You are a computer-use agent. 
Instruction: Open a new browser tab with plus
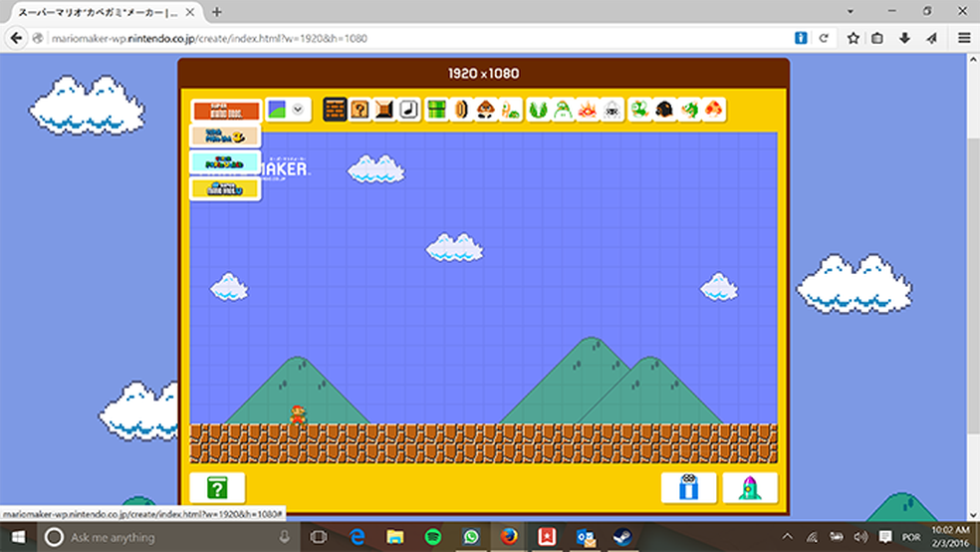coord(217,12)
